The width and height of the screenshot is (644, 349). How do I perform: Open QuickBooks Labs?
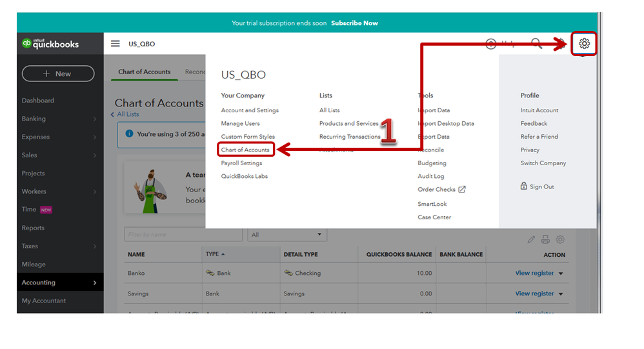245,176
